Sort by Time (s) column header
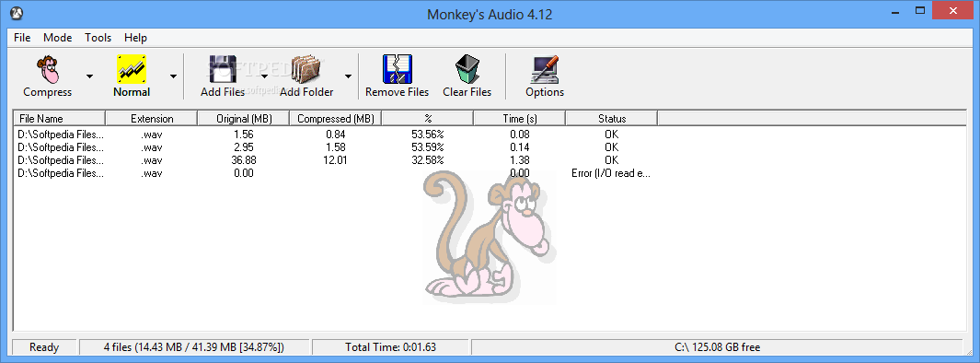The image size is (980, 363). [x=519, y=118]
